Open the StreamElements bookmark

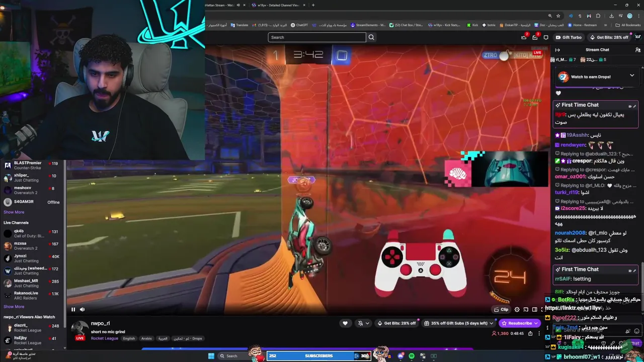[368, 25]
